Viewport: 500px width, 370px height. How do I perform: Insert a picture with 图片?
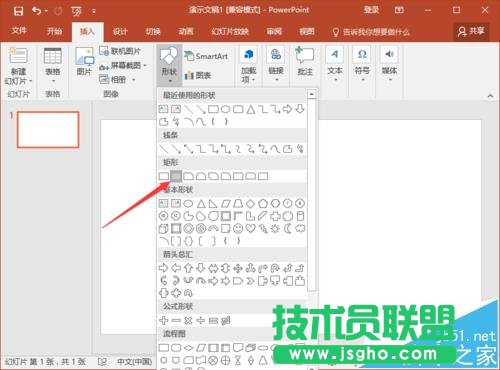84,62
